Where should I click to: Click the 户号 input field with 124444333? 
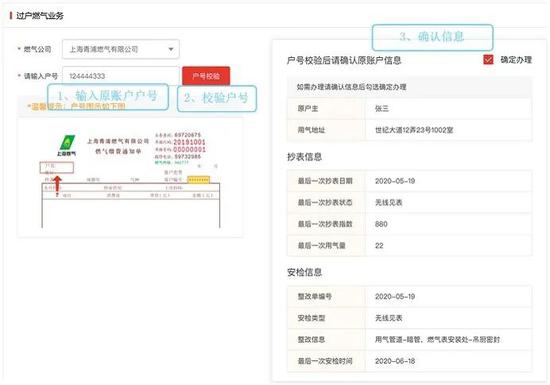(121, 76)
